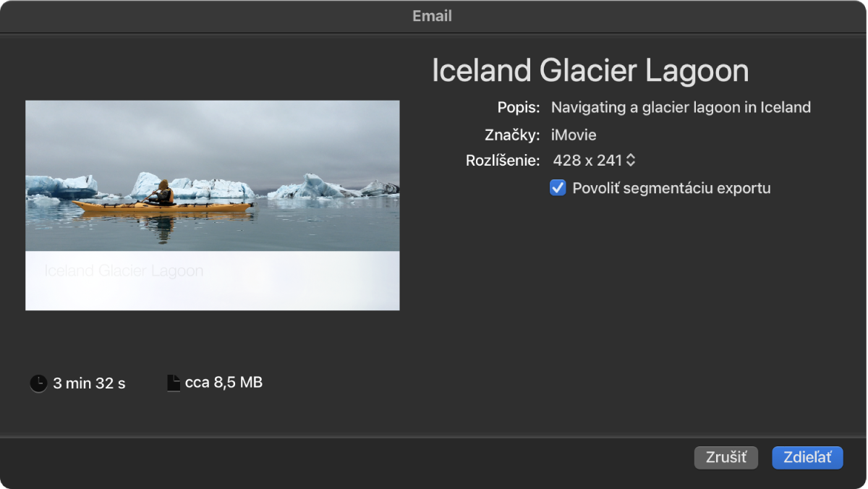Click the Popis description text field

(681, 108)
